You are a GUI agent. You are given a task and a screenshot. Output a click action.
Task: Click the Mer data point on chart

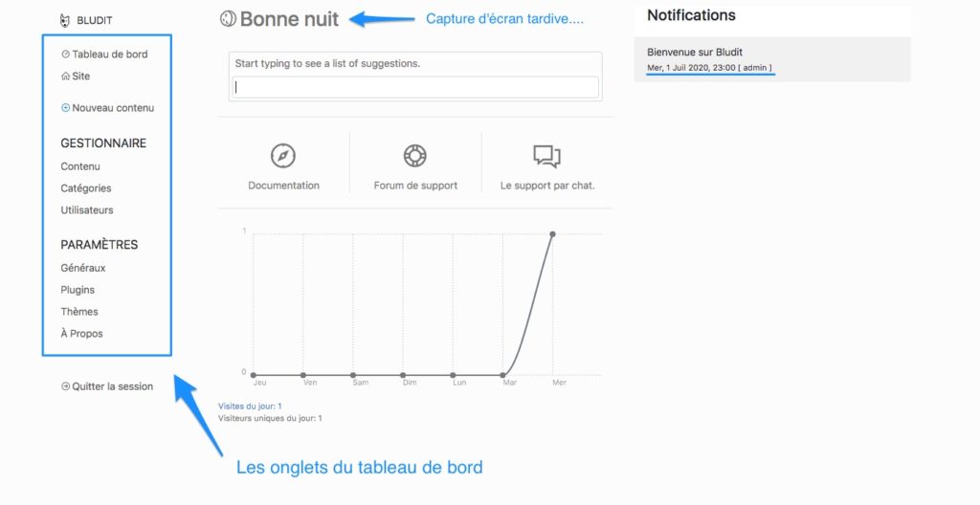click(552, 234)
